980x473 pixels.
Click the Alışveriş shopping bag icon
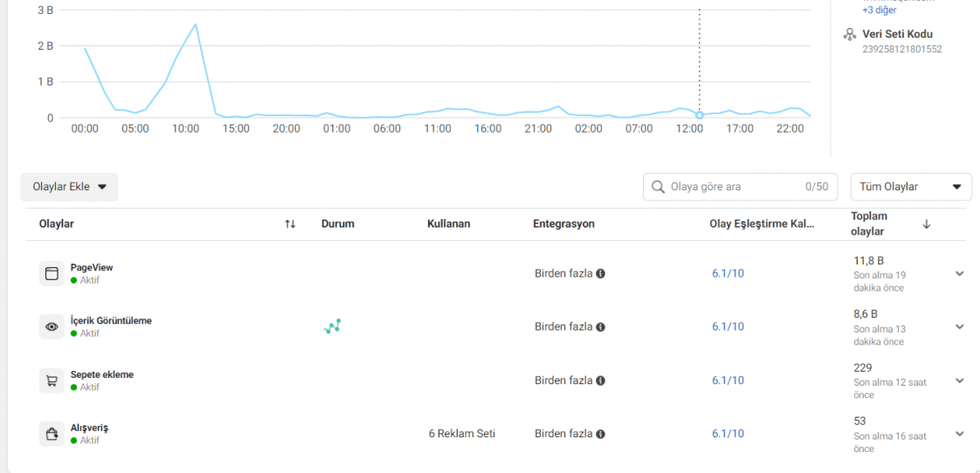[52, 434]
